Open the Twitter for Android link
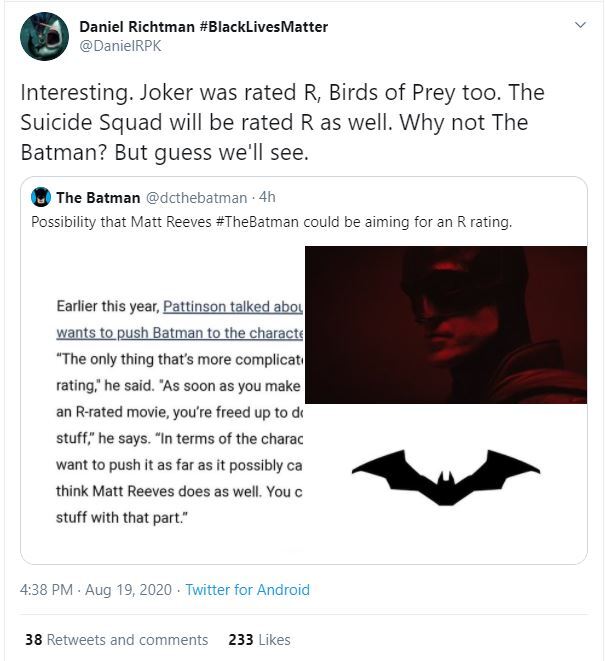This screenshot has height=661, width=605. (247, 590)
